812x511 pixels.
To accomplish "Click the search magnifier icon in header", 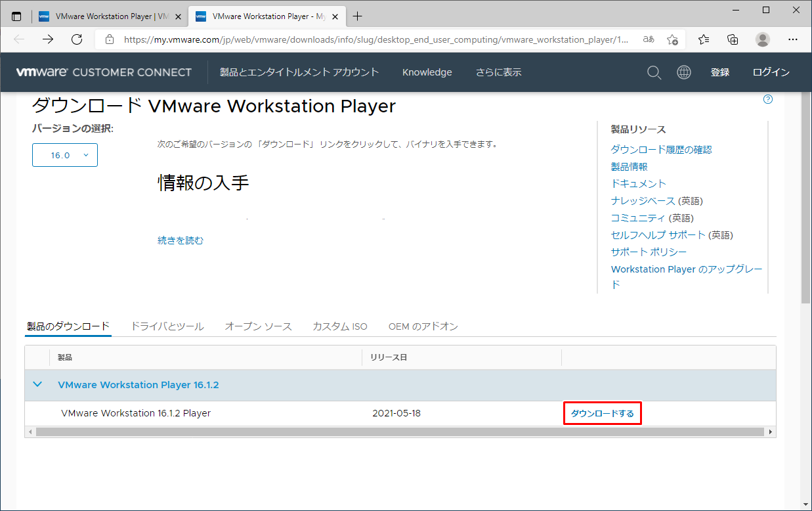I will [x=654, y=72].
